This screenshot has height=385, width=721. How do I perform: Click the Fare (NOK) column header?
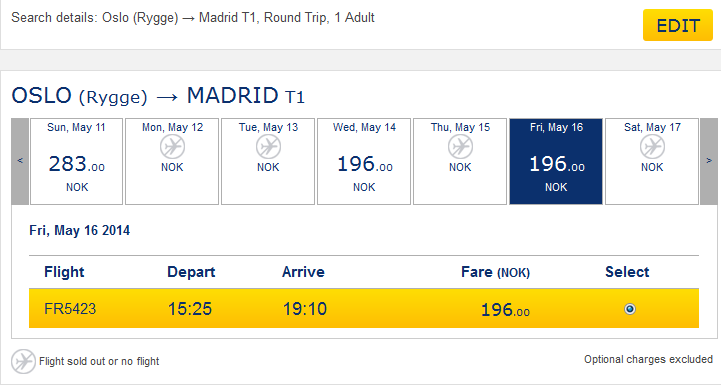[x=496, y=272]
